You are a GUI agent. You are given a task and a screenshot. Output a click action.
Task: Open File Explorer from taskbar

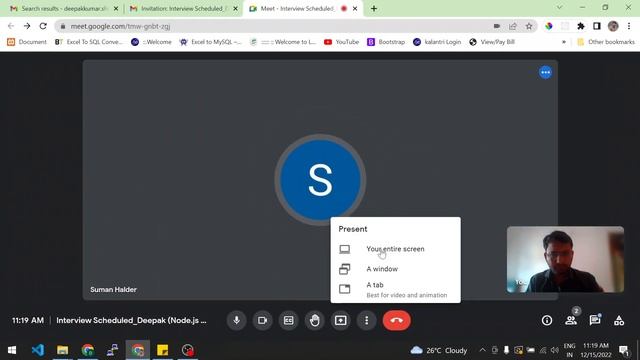point(62,350)
